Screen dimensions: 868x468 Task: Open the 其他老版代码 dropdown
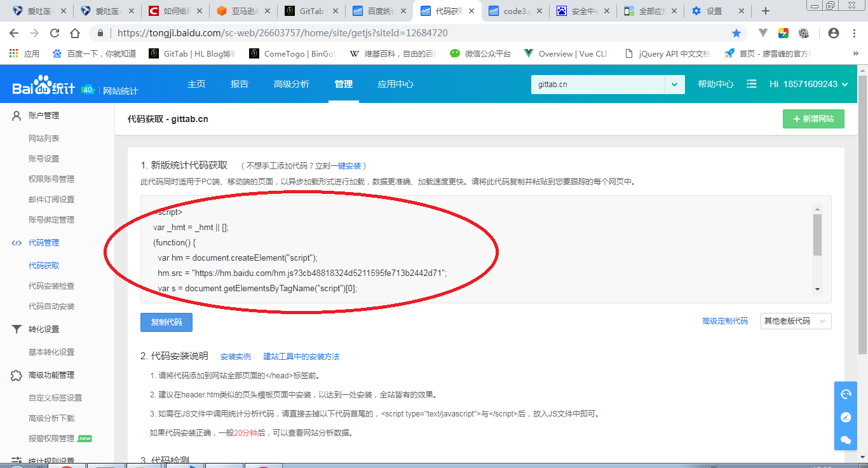[x=796, y=321]
